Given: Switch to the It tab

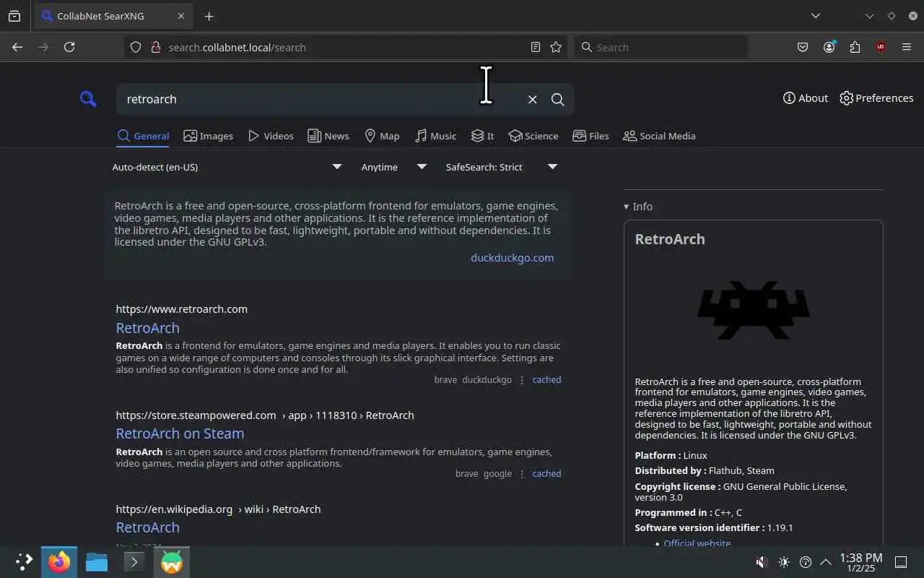Looking at the screenshot, I should (482, 136).
